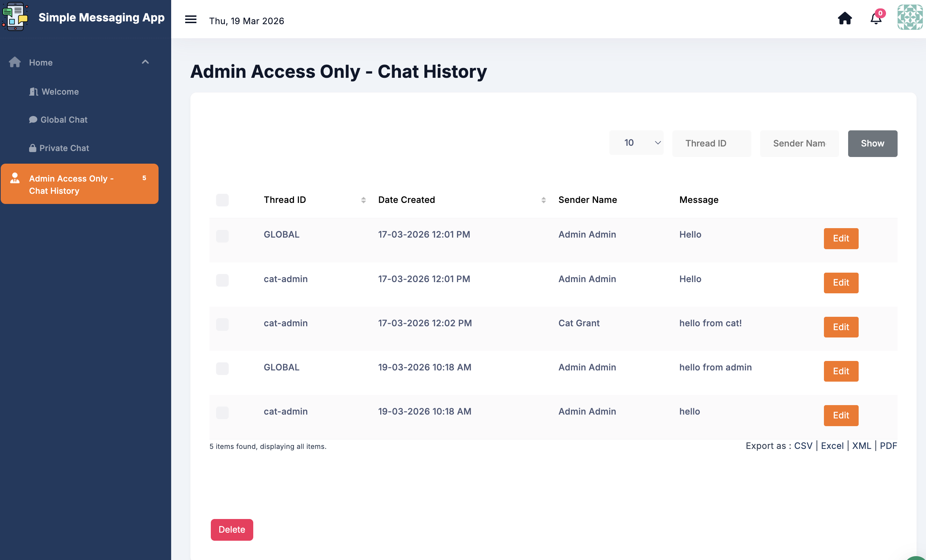Click the Private Chat lock icon
The width and height of the screenshot is (926, 560).
pyautogui.click(x=33, y=148)
